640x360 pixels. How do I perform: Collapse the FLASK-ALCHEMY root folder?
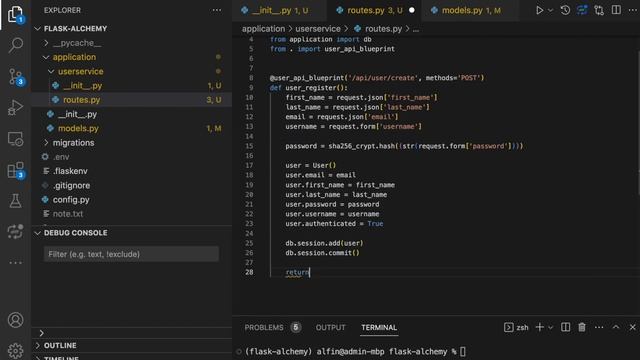38,29
